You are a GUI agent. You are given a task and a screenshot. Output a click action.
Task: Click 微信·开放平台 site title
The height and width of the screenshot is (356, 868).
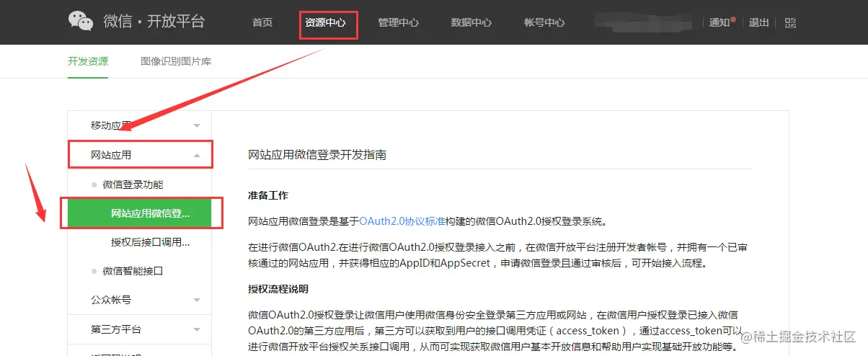[x=154, y=21]
